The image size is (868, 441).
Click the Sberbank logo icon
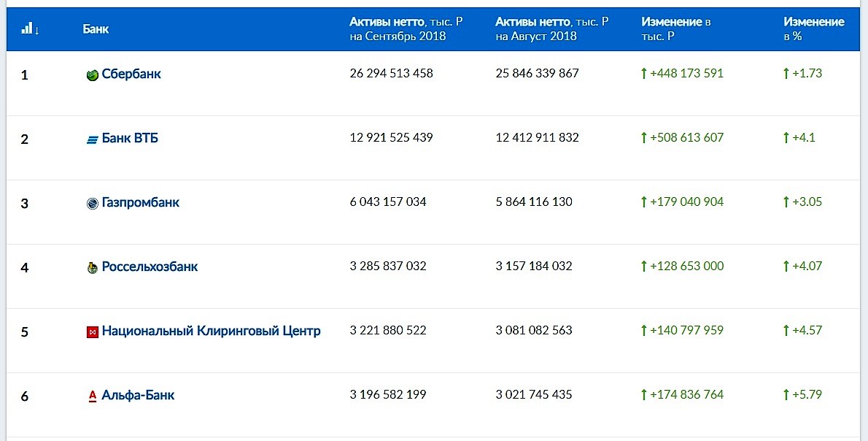point(93,74)
